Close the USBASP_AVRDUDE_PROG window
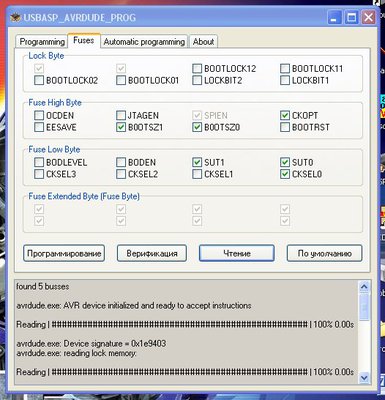 [x=368, y=17]
